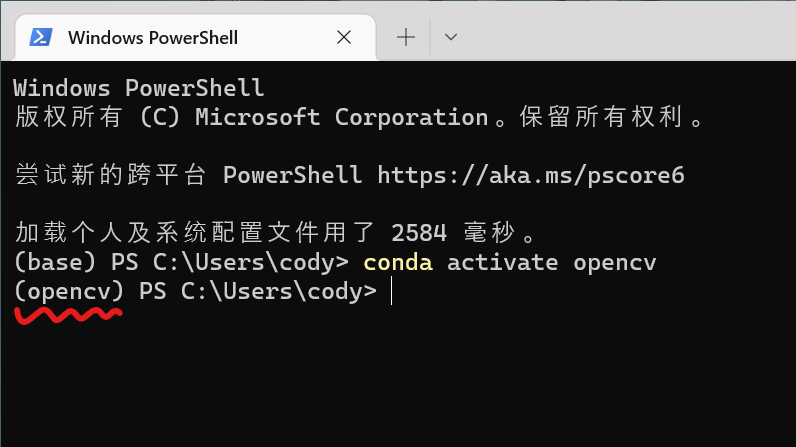Close the Windows PowerShell tab
Viewport: 796px width, 447px height.
tap(344, 37)
